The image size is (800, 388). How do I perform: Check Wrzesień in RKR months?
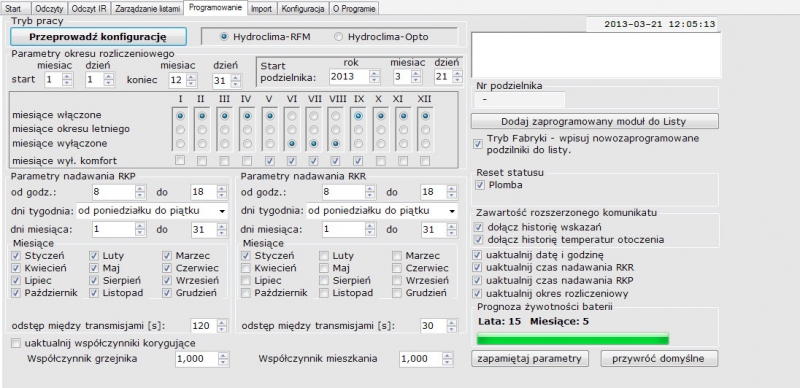pyautogui.click(x=397, y=280)
